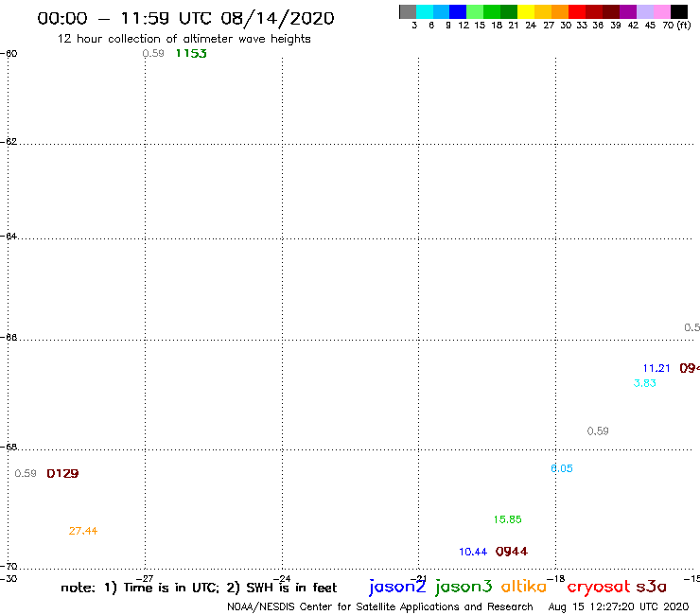
Task: Click the dark red time label '0944'
Action: pyautogui.click(x=512, y=552)
